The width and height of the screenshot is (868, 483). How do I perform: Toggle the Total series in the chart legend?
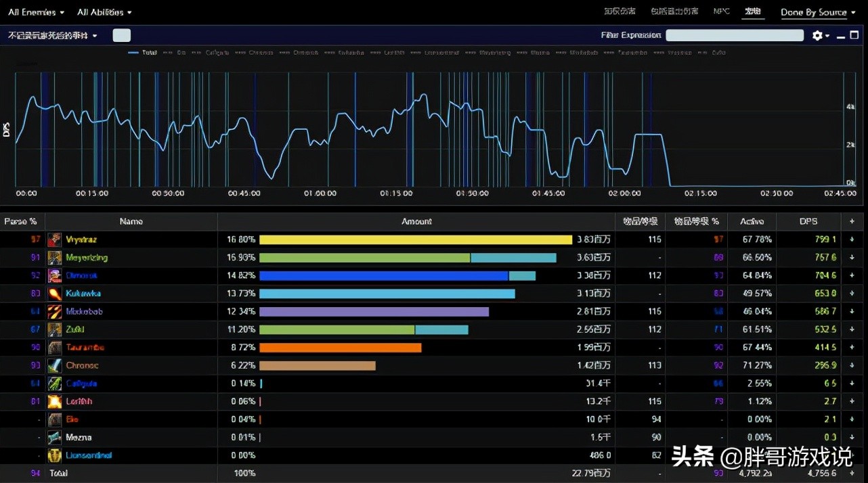click(x=143, y=53)
